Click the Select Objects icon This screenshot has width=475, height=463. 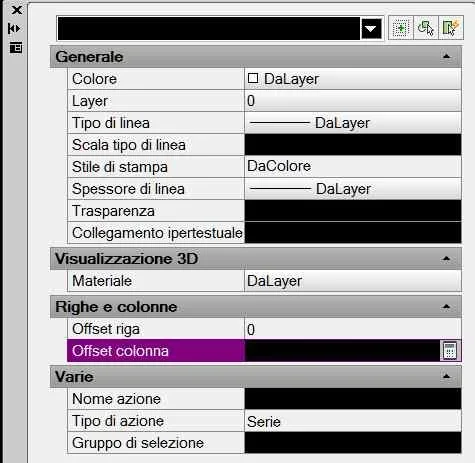coord(426,28)
